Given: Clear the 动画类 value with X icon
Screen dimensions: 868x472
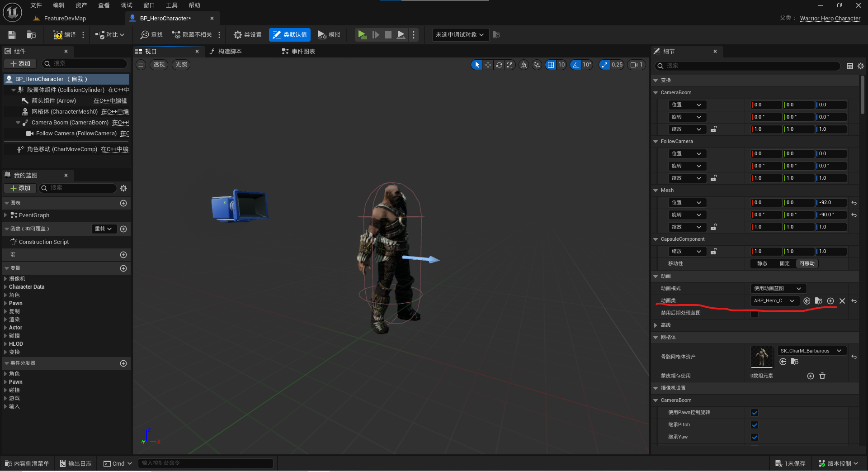Looking at the screenshot, I should [x=842, y=301].
